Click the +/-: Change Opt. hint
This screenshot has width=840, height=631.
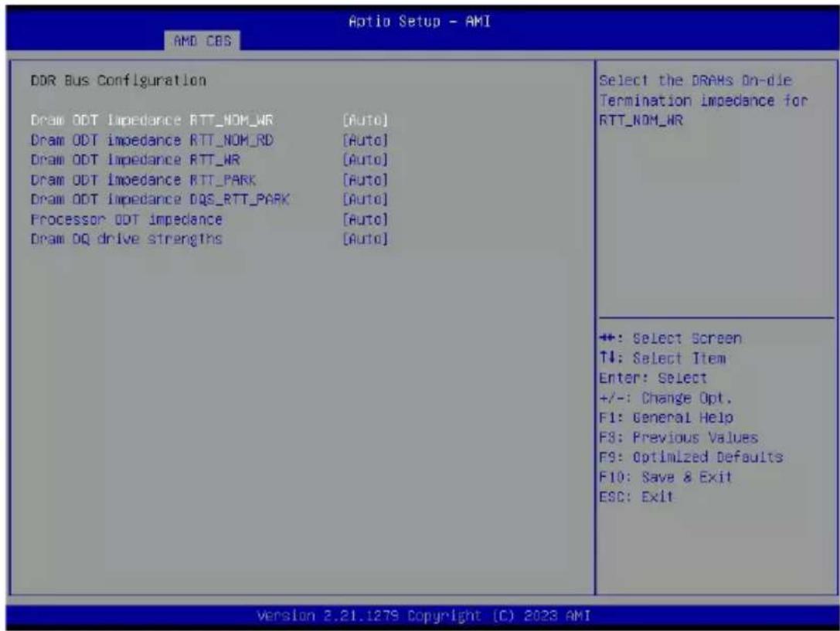coord(665,398)
